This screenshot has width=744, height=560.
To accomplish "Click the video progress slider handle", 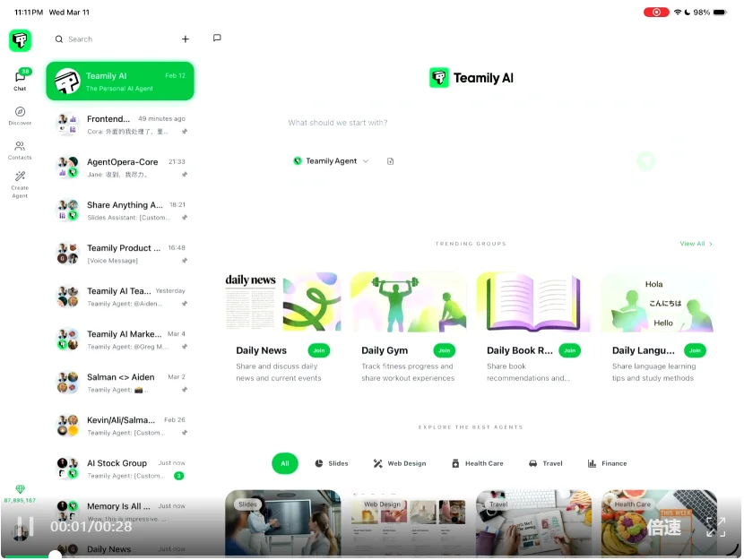I will click(56, 556).
